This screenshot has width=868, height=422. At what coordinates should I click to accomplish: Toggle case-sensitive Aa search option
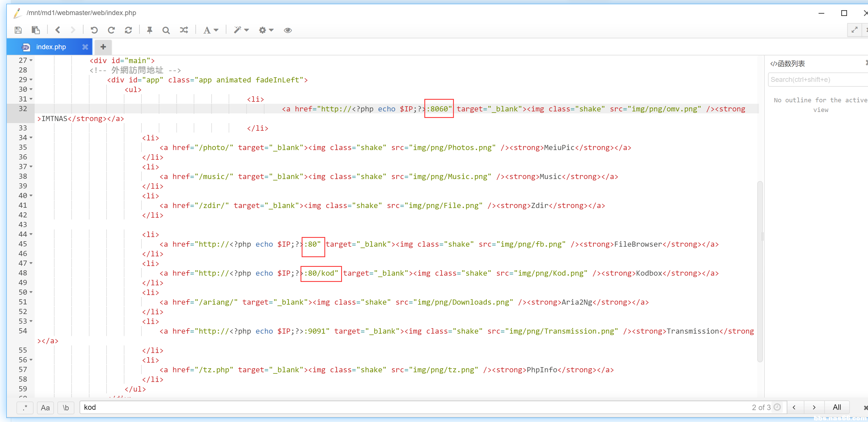pos(45,408)
